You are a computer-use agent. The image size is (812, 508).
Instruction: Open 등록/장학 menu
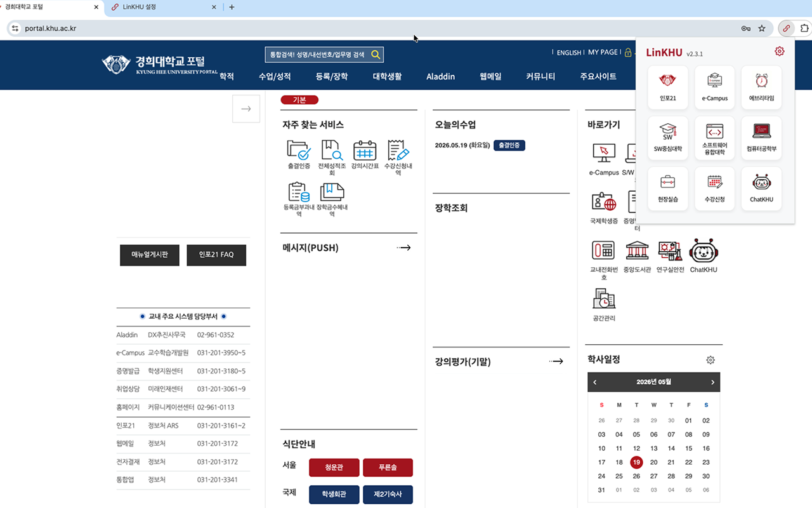(332, 77)
